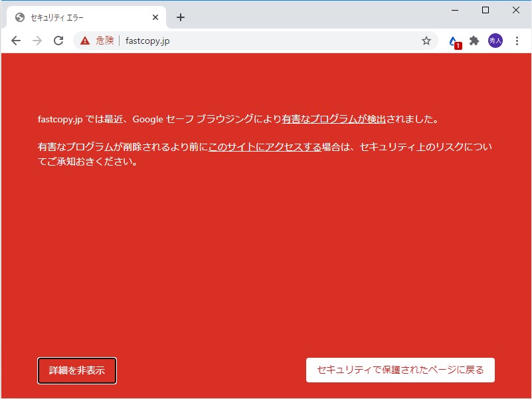Image resolution: width=532 pixels, height=399 pixels.
Task: Open the 秀人 profile avatar
Action: (495, 40)
